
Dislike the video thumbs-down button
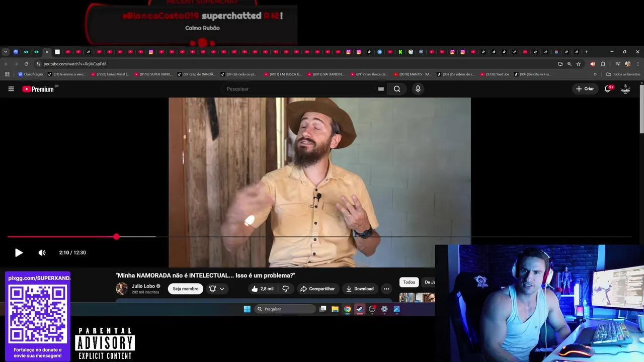[x=285, y=289]
